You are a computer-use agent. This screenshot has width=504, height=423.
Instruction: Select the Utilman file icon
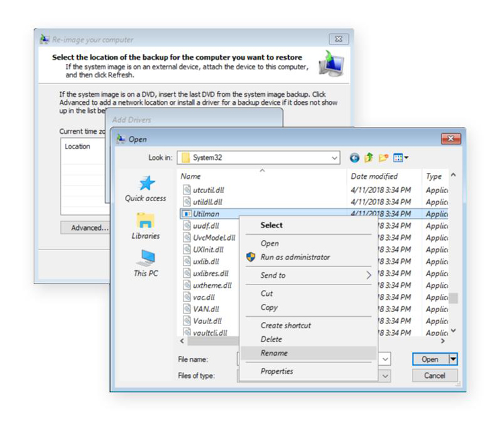pyautogui.click(x=187, y=214)
